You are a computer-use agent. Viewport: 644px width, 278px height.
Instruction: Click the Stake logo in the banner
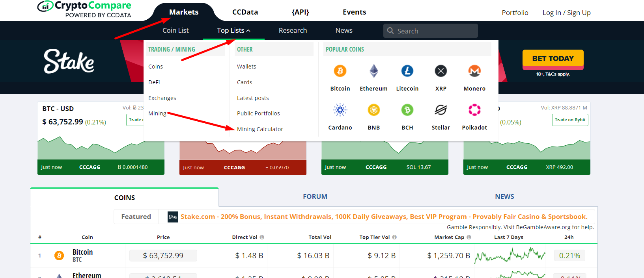69,61
